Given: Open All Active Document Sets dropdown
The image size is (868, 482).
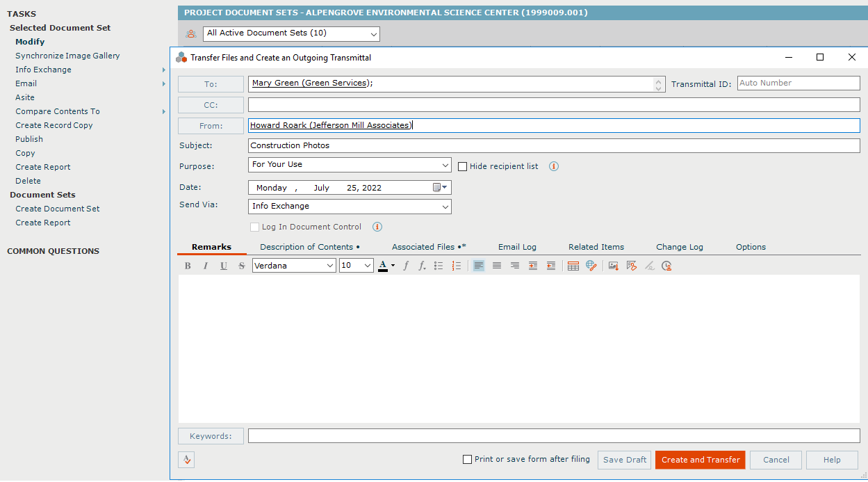Looking at the screenshot, I should click(291, 33).
